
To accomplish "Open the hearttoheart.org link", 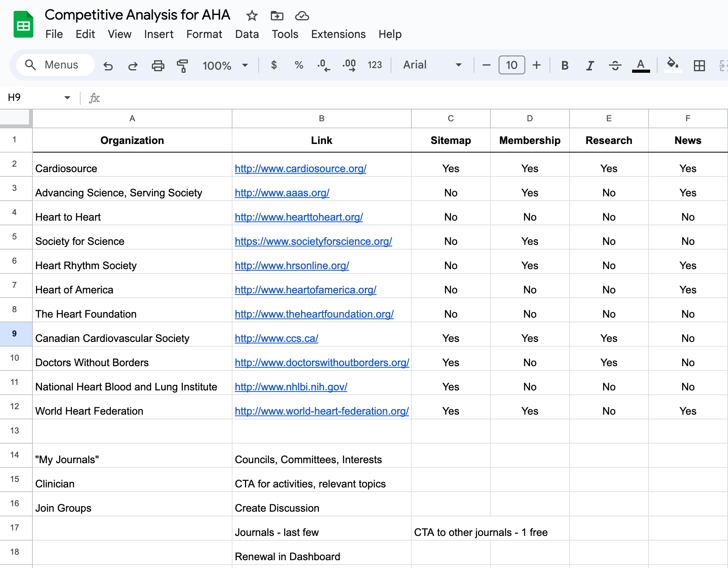I will [299, 217].
